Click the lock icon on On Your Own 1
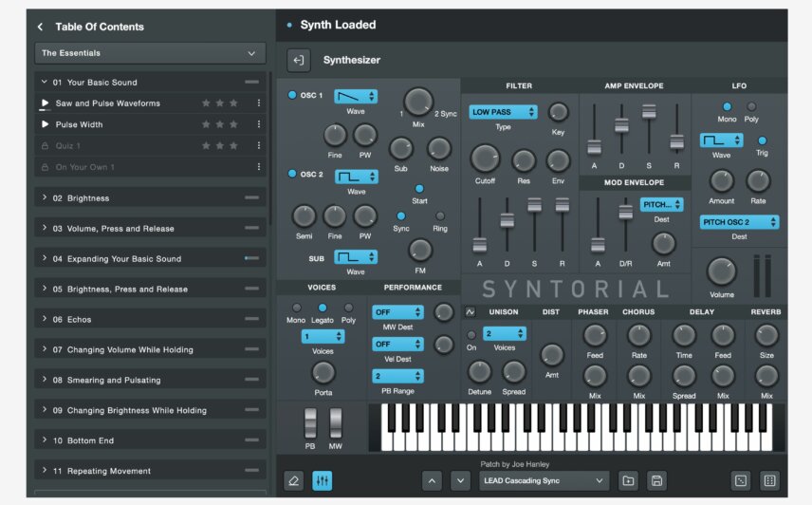Image resolution: width=812 pixels, height=505 pixels. click(x=45, y=167)
